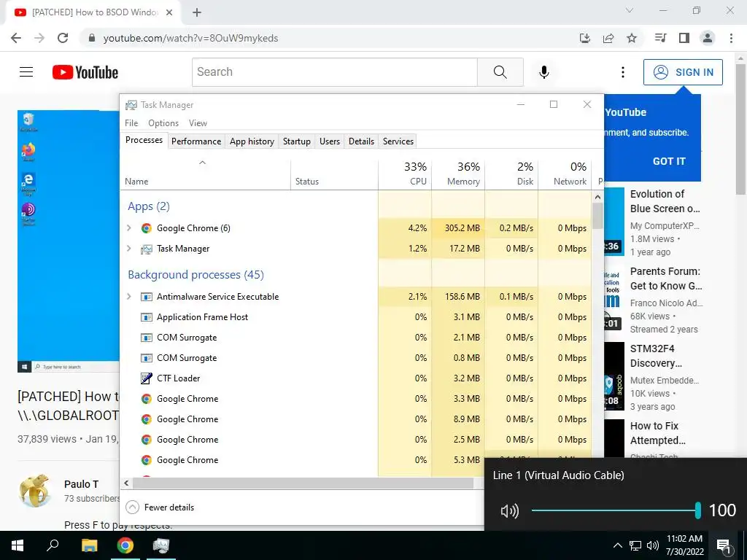Sort processes by the Network column
747x560 pixels.
pyautogui.click(x=565, y=174)
